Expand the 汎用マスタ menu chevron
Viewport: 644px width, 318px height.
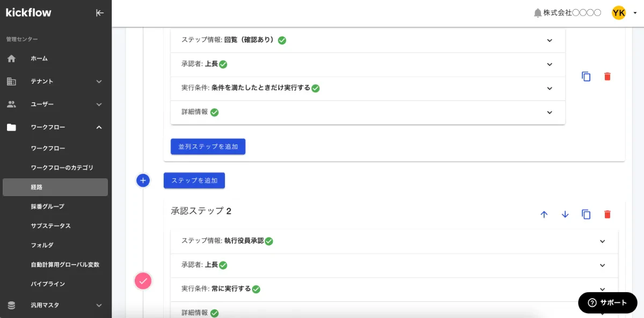pos(99,305)
